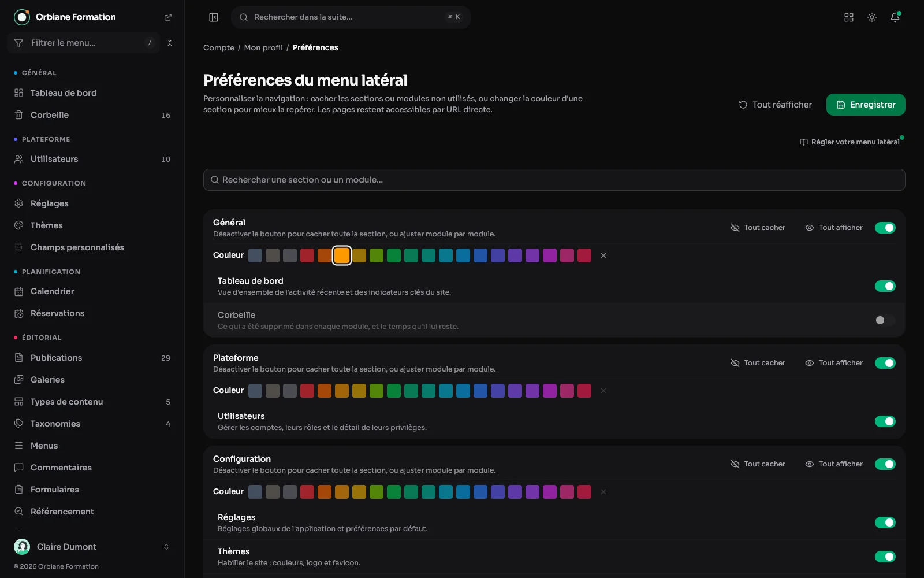Click Référencement search icon in sidebar
Viewport: 924px width, 578px height.
[x=19, y=512]
